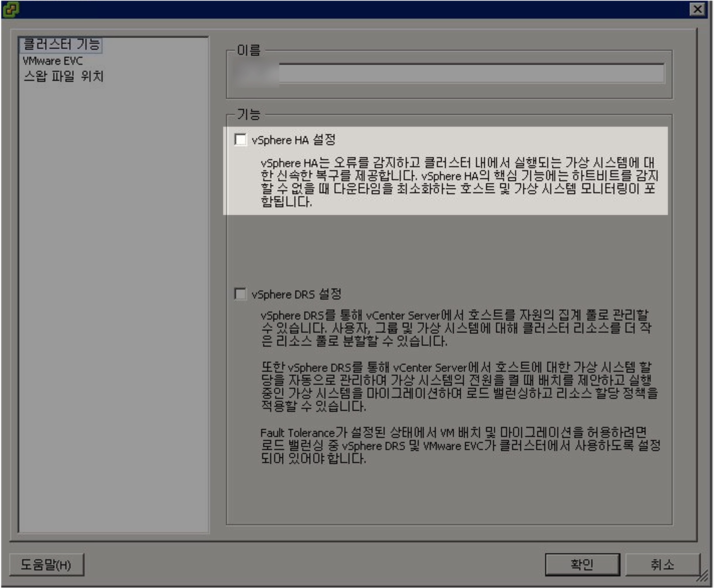Confirm settings with the 확인 button

(582, 564)
